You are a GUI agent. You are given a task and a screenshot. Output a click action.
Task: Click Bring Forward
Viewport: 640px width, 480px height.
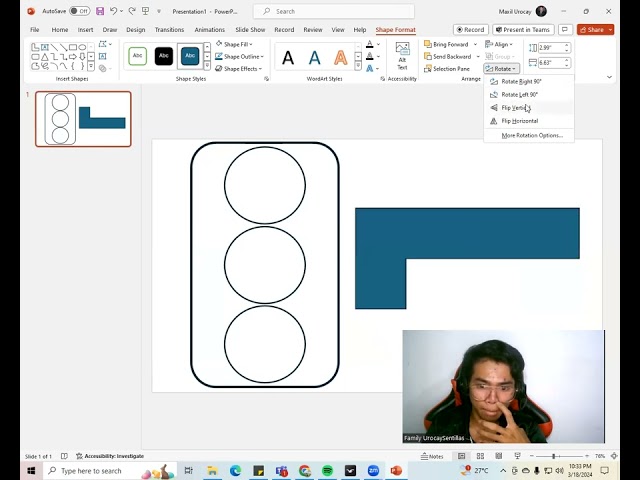pyautogui.click(x=446, y=44)
